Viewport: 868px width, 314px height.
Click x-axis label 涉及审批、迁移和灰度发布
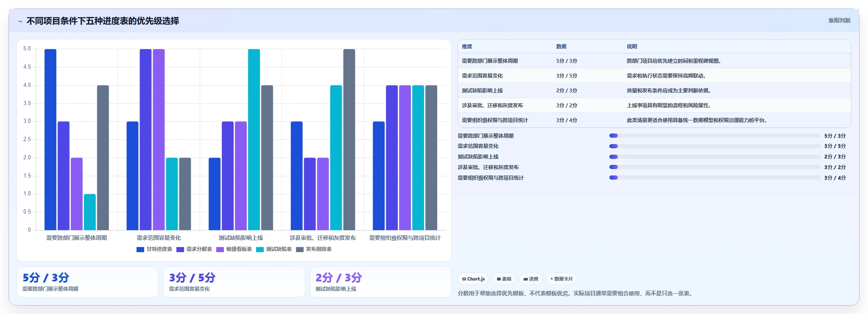323,238
